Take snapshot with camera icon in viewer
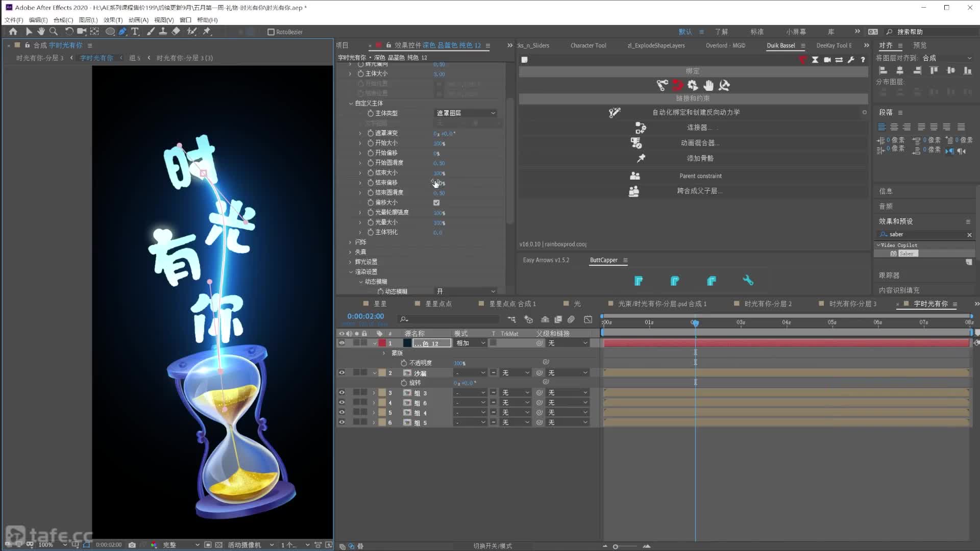Viewport: 980px width, 551px height. (x=132, y=545)
